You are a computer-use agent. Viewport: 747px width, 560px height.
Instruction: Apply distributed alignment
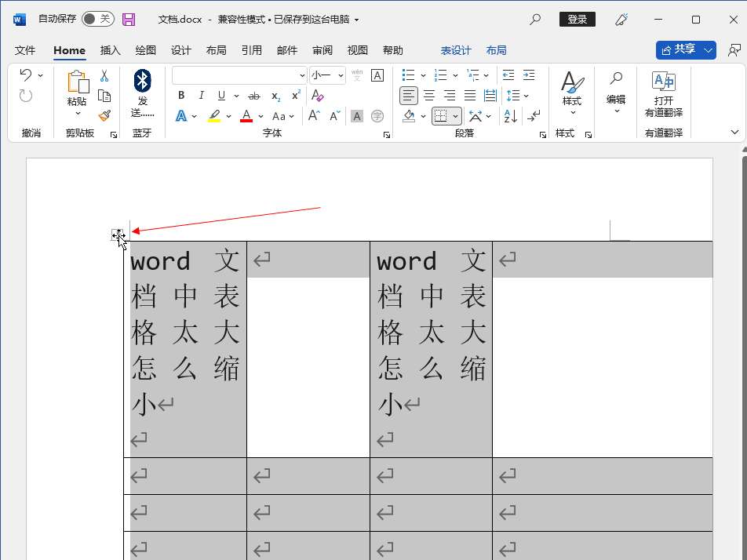(490, 96)
